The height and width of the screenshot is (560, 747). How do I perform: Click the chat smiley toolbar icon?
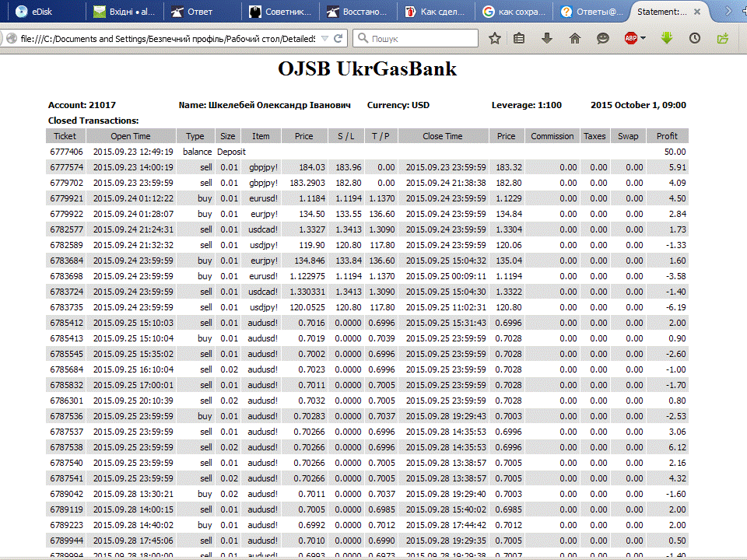point(602,39)
